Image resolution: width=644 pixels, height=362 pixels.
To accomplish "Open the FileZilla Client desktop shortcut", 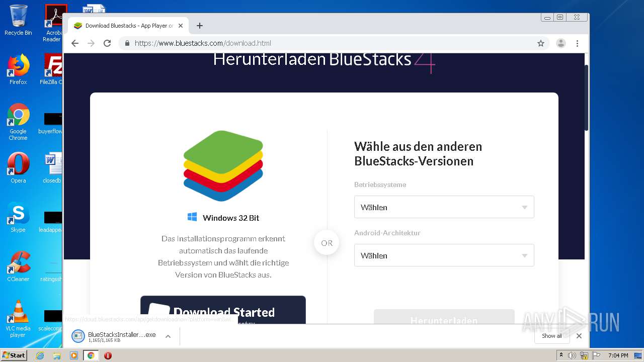I will tap(52, 69).
